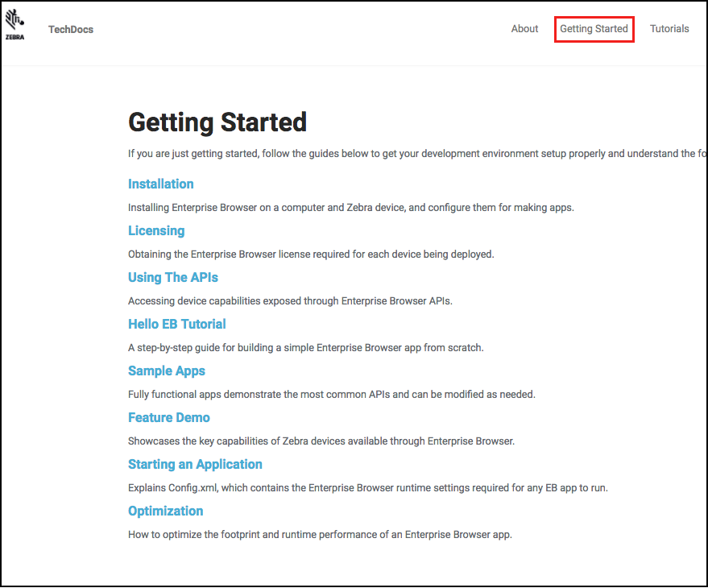Click the Installation description text

(x=351, y=208)
